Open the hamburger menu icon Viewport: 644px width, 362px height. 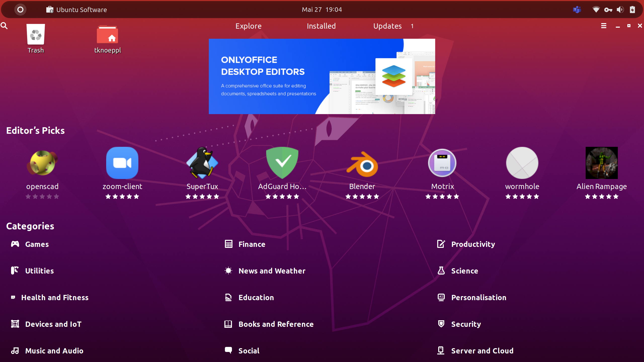pos(603,26)
